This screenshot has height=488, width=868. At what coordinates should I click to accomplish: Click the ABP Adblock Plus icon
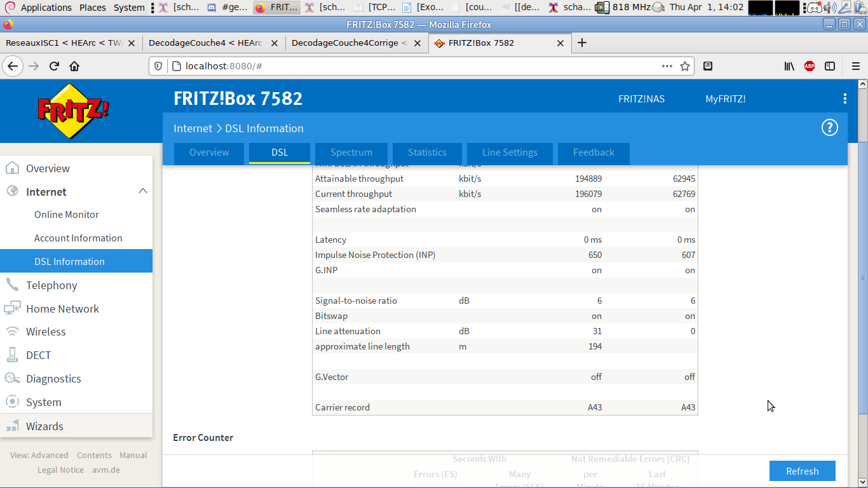(810, 66)
